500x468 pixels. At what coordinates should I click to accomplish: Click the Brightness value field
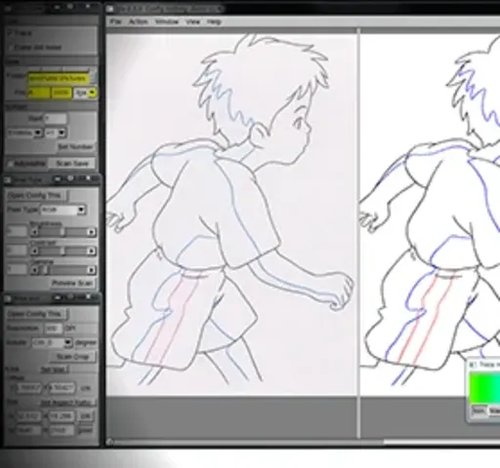pos(17,231)
